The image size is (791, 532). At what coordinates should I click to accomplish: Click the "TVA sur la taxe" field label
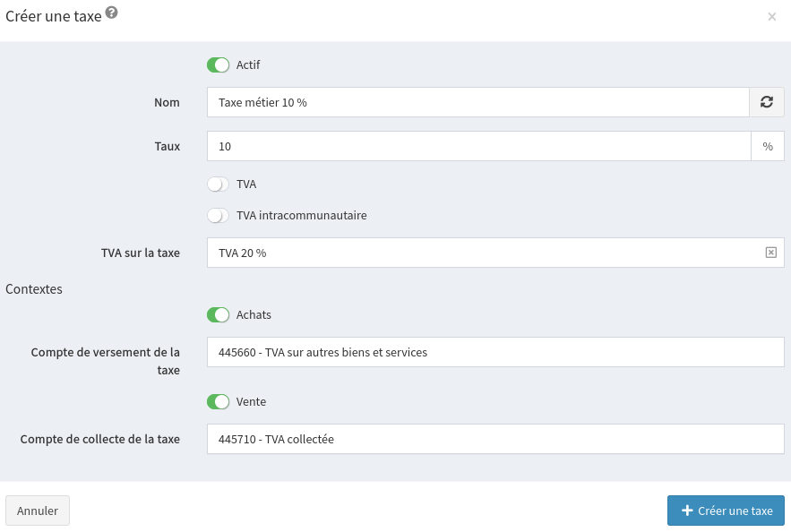tap(140, 253)
